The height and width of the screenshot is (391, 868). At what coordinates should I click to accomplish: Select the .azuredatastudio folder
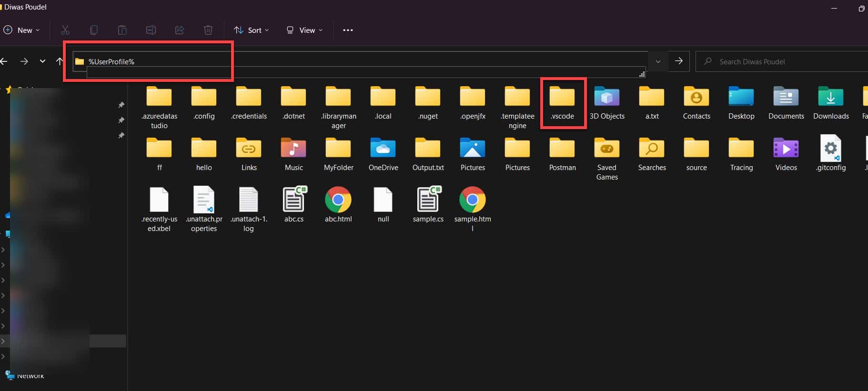tap(159, 108)
